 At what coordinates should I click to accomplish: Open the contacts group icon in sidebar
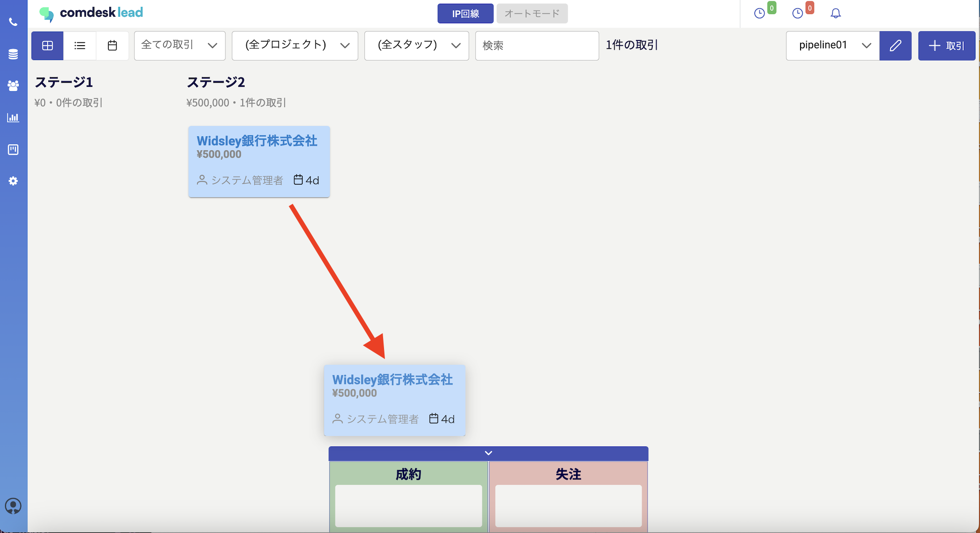pyautogui.click(x=13, y=86)
